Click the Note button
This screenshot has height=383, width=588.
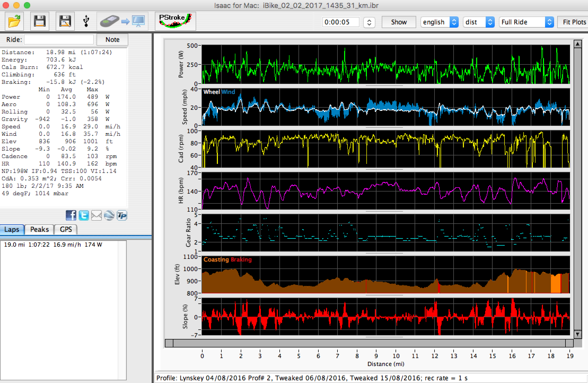click(112, 40)
